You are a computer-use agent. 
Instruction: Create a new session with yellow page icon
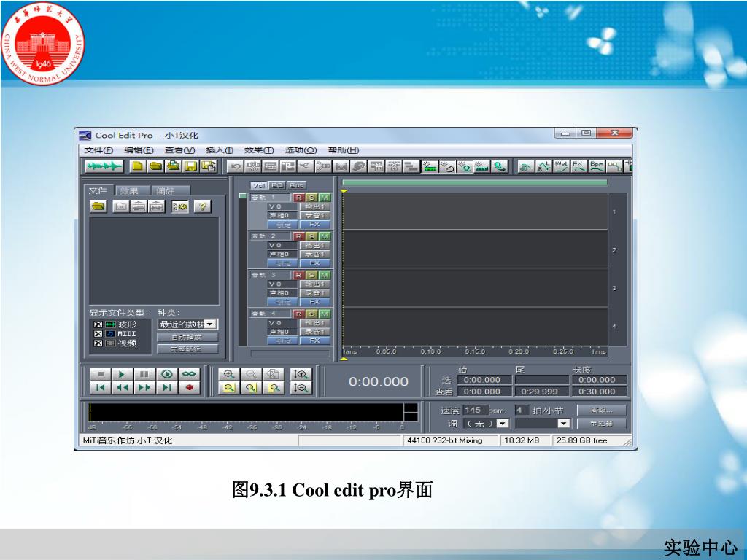138,166
